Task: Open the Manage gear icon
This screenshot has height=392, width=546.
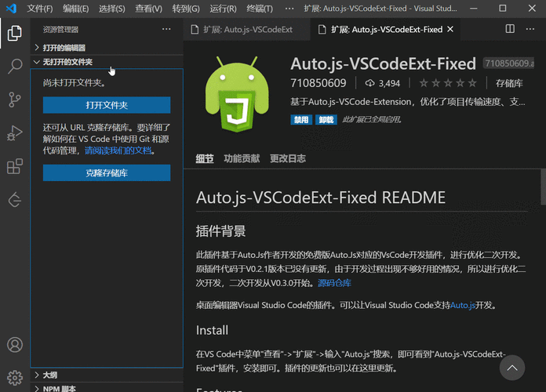Action: (x=15, y=378)
